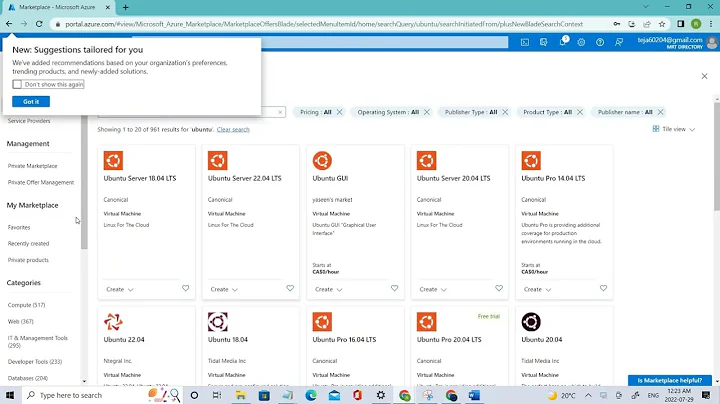Remove the Publisher Type filter X

click(x=505, y=112)
